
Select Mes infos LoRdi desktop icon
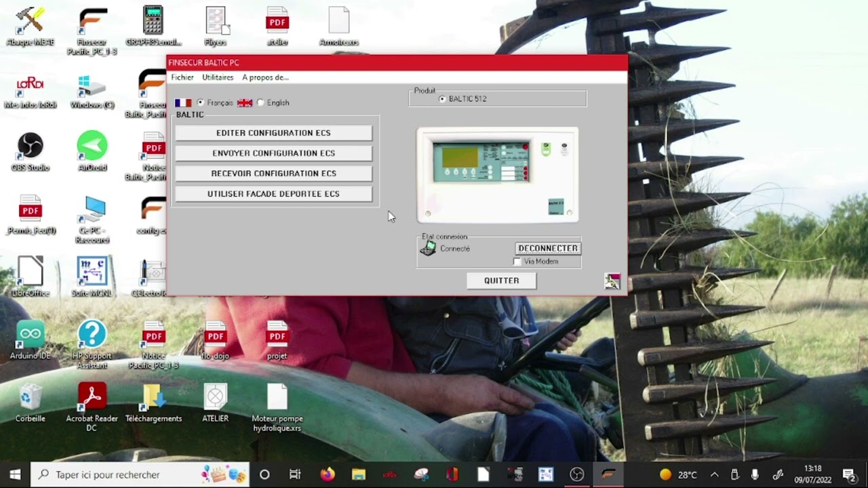point(31,91)
